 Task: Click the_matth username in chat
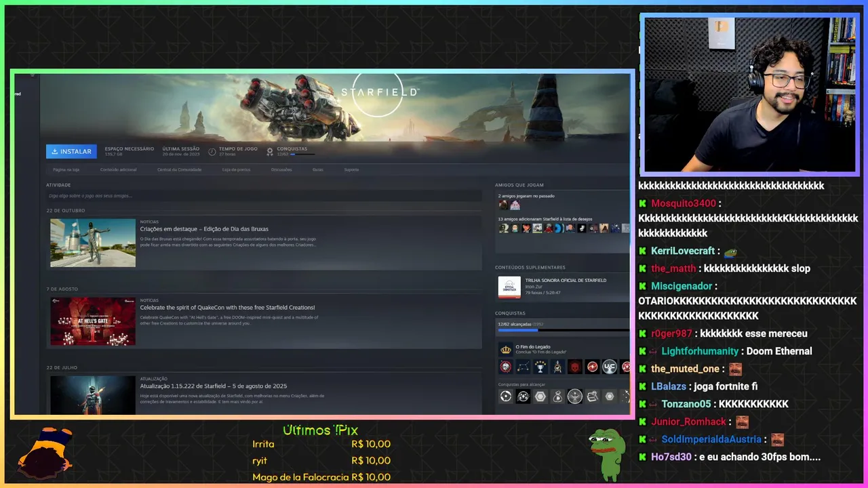673,268
